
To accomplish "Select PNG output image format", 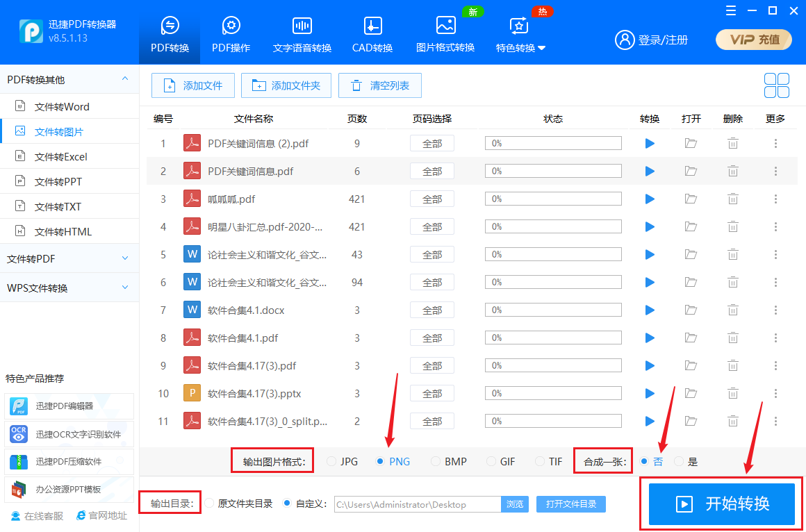I will (x=393, y=462).
